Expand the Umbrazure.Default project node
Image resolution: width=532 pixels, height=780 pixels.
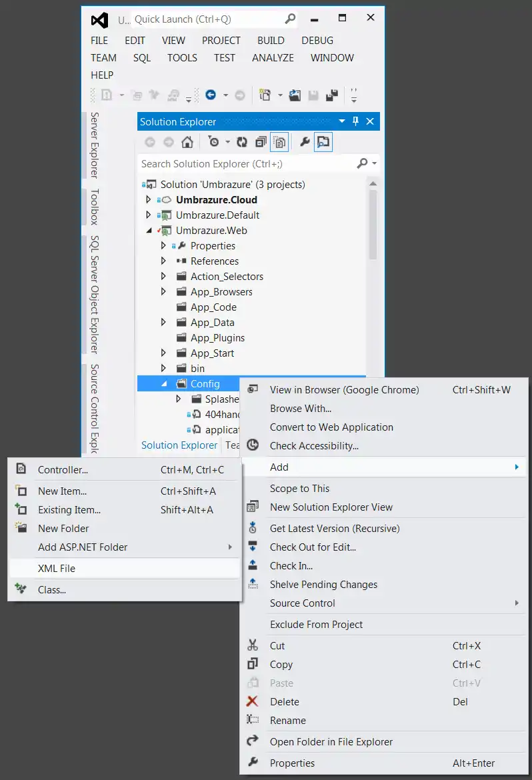click(x=148, y=215)
